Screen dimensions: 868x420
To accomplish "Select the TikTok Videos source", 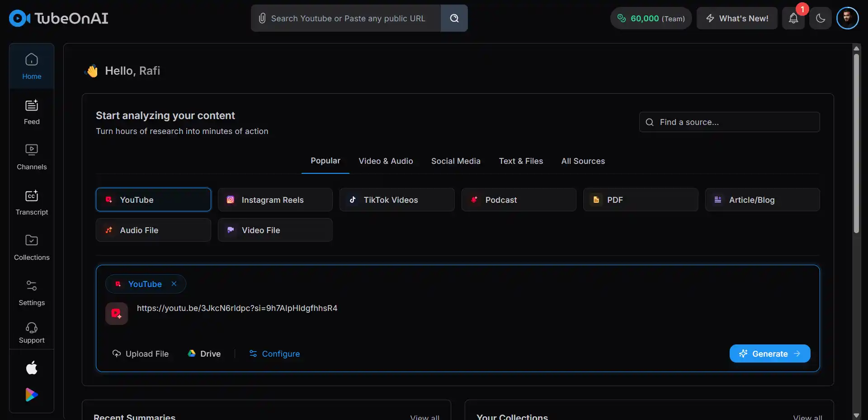I will pyautogui.click(x=397, y=200).
